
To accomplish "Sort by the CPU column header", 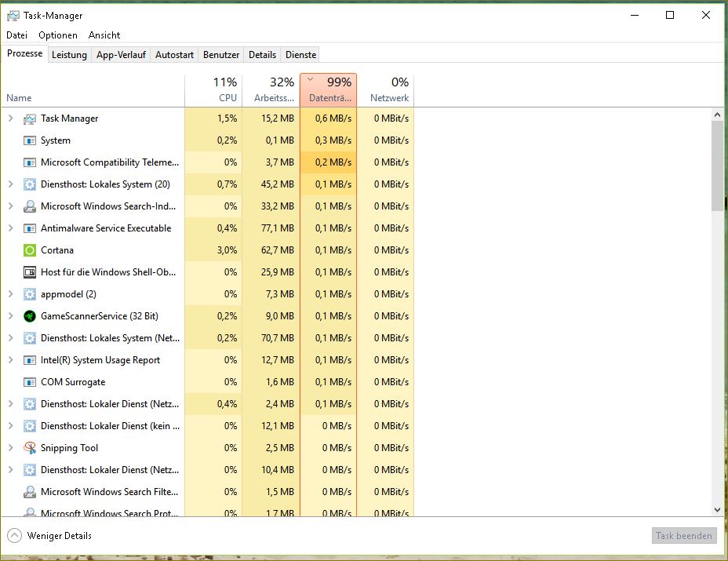I will coord(213,90).
